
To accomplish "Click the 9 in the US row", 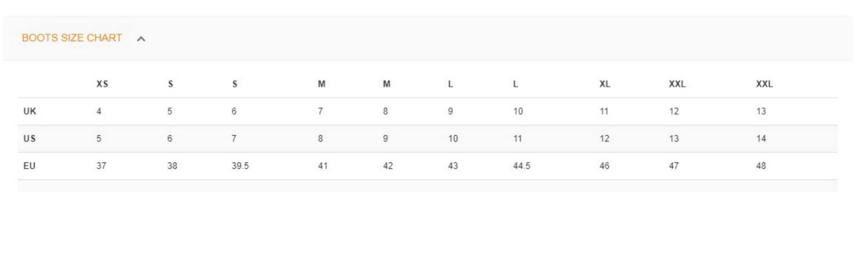I will 385,139.
